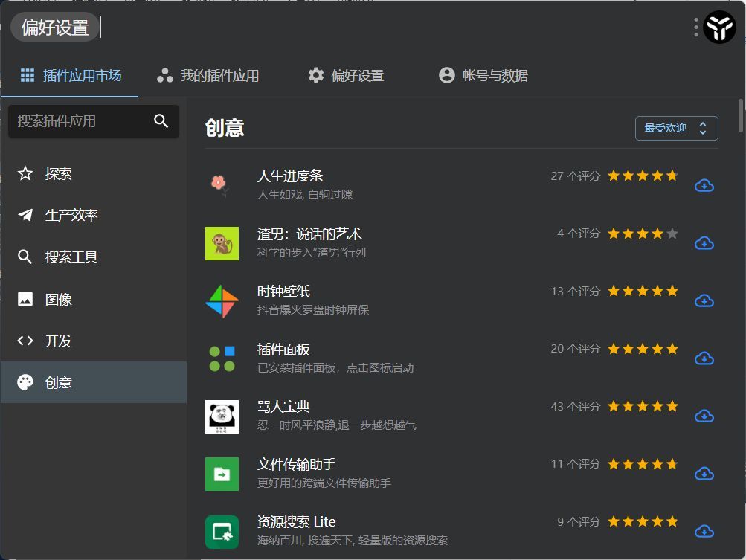Click the star rating of 渣男：说话的艺术
This screenshot has width=746, height=560.
(x=643, y=234)
